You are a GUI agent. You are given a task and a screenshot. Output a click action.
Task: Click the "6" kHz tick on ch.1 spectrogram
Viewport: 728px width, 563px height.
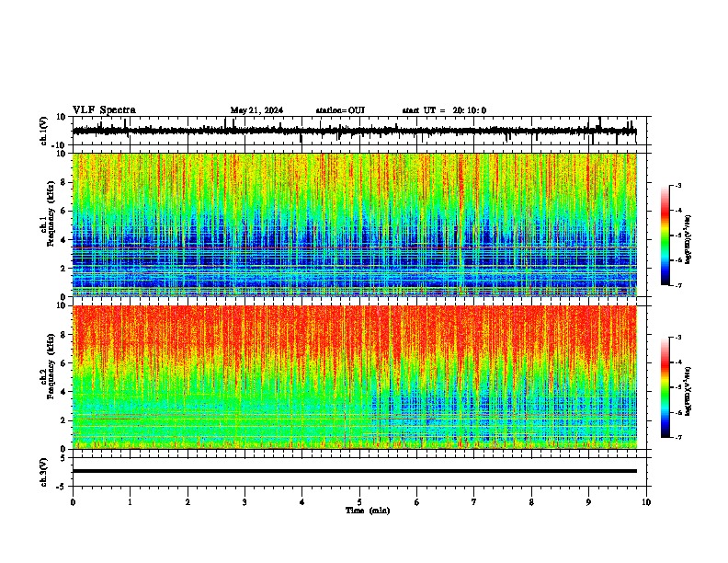tap(64, 211)
